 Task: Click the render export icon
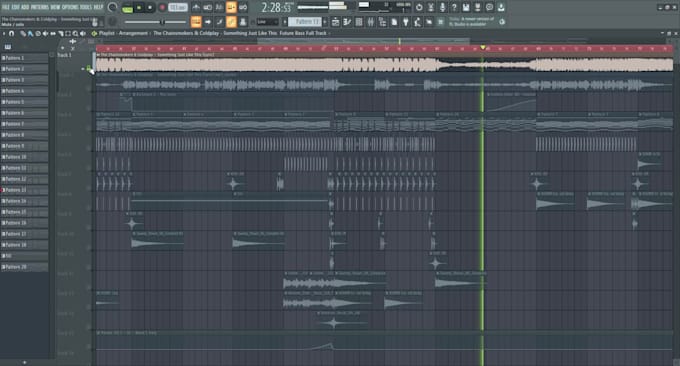tap(477, 7)
